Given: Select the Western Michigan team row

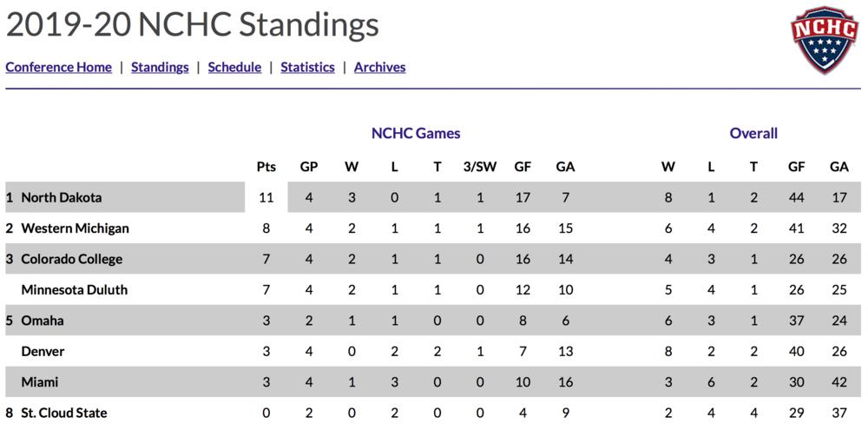Looking at the screenshot, I should pos(75,228).
